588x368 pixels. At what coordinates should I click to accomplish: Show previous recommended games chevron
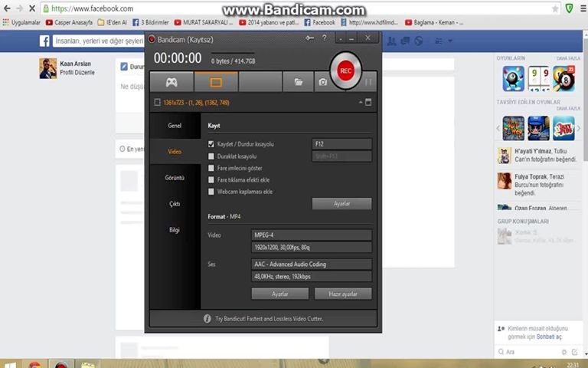pyautogui.click(x=498, y=129)
